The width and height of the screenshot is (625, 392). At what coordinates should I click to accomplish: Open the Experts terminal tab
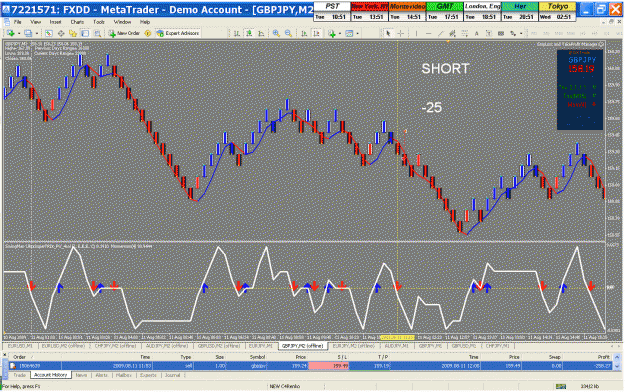[148, 375]
